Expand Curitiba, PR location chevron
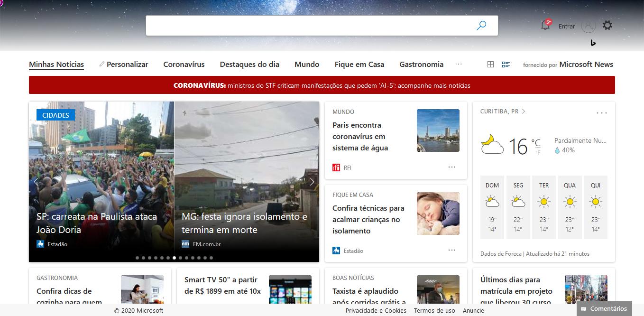 tap(524, 112)
